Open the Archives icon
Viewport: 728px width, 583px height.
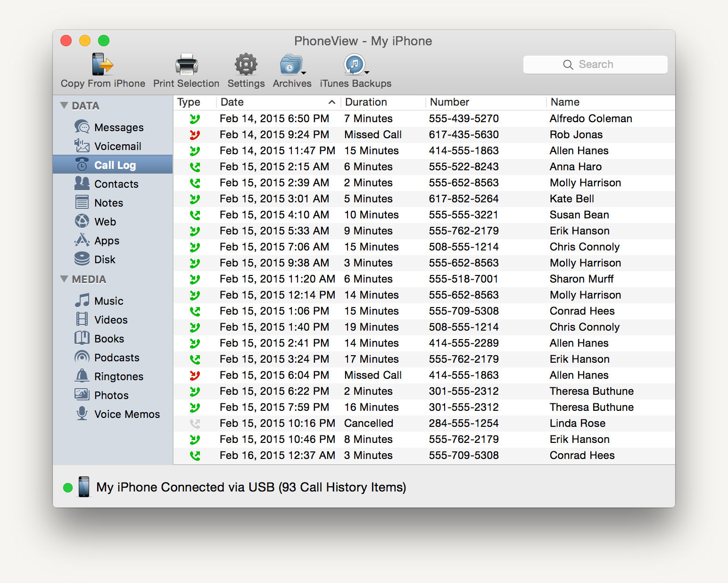pyautogui.click(x=291, y=66)
